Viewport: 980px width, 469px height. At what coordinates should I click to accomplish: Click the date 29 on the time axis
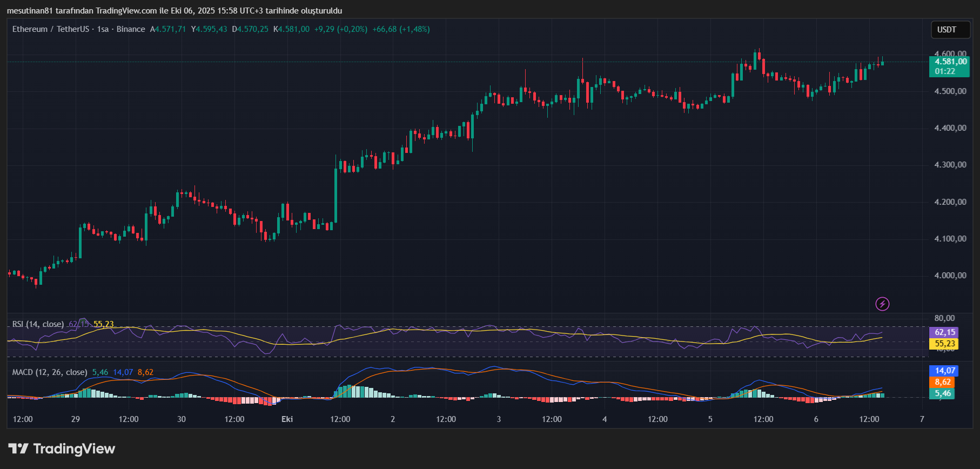[x=76, y=419]
